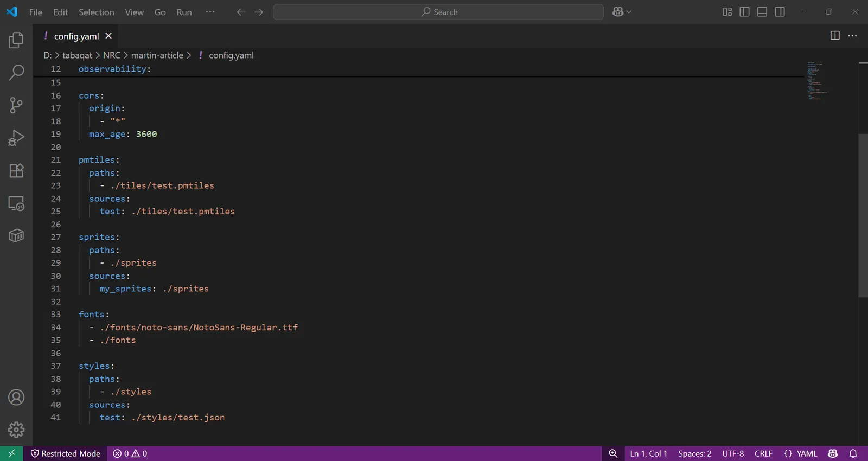
Task: Open the Manage gear icon
Action: [x=16, y=430]
